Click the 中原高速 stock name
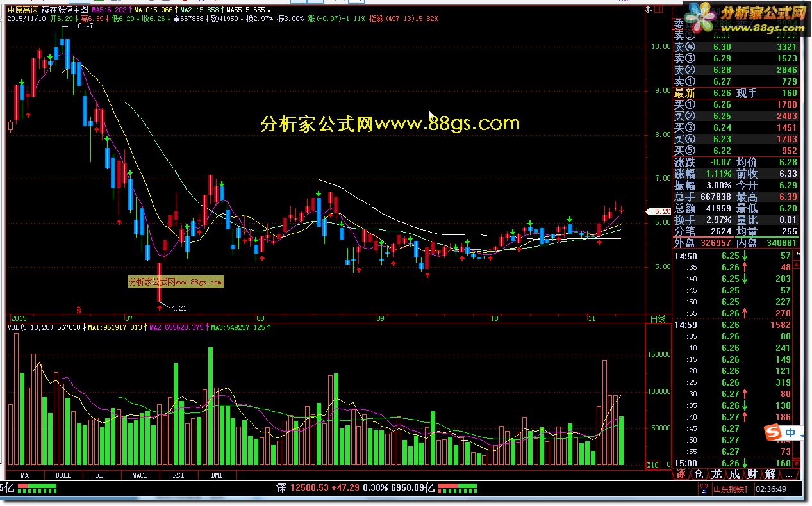812x506 pixels. (x=22, y=11)
